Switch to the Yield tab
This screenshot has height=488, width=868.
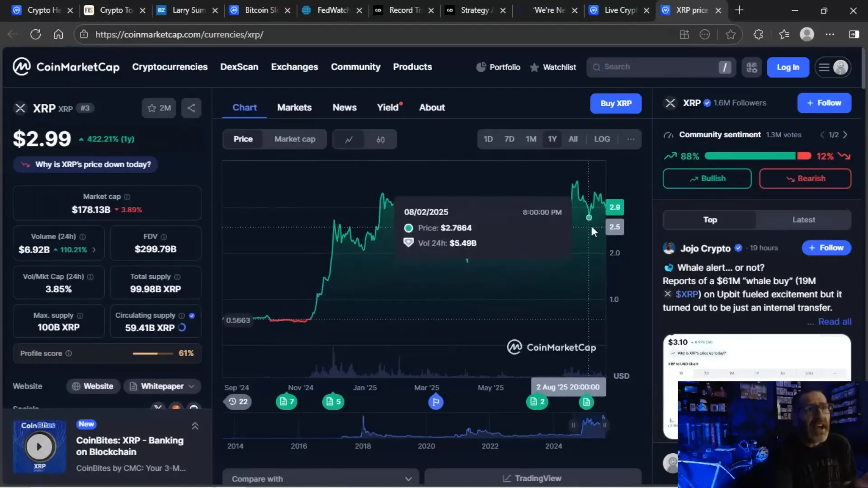(389, 108)
